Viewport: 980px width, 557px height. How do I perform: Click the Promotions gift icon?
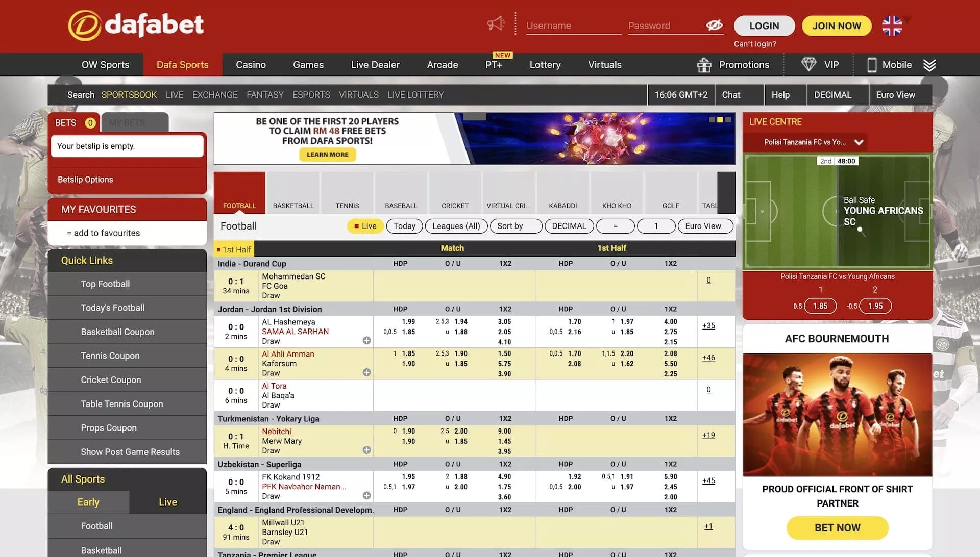(x=704, y=65)
